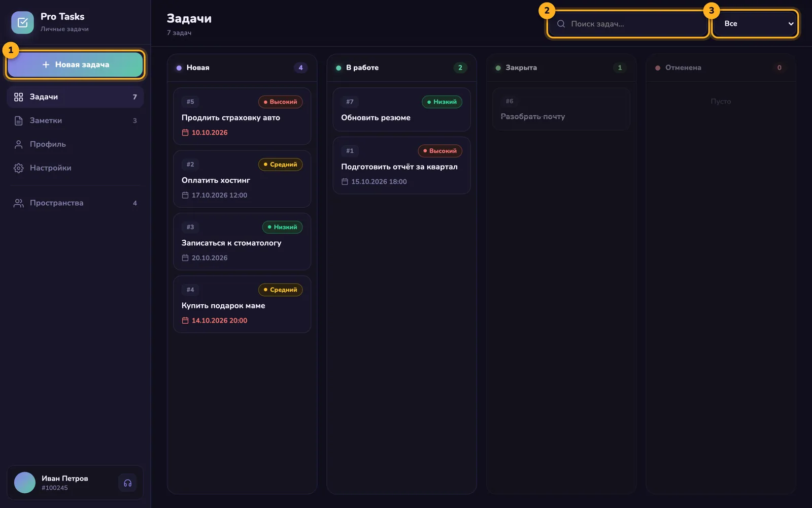Open task Обновить резюме
This screenshot has height=508, width=812.
401,109
